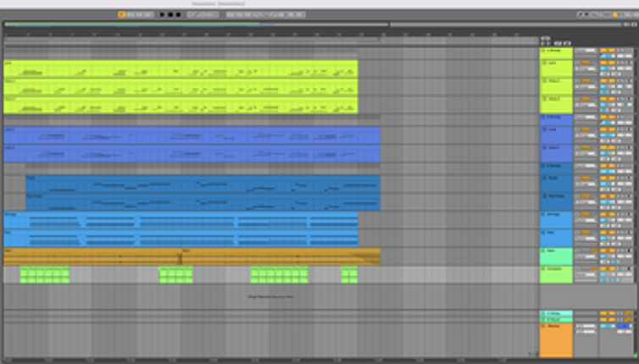Toggle the track activator of the Master-adjacent A return track
Viewport: 639px width, 364px height.
pos(605,313)
